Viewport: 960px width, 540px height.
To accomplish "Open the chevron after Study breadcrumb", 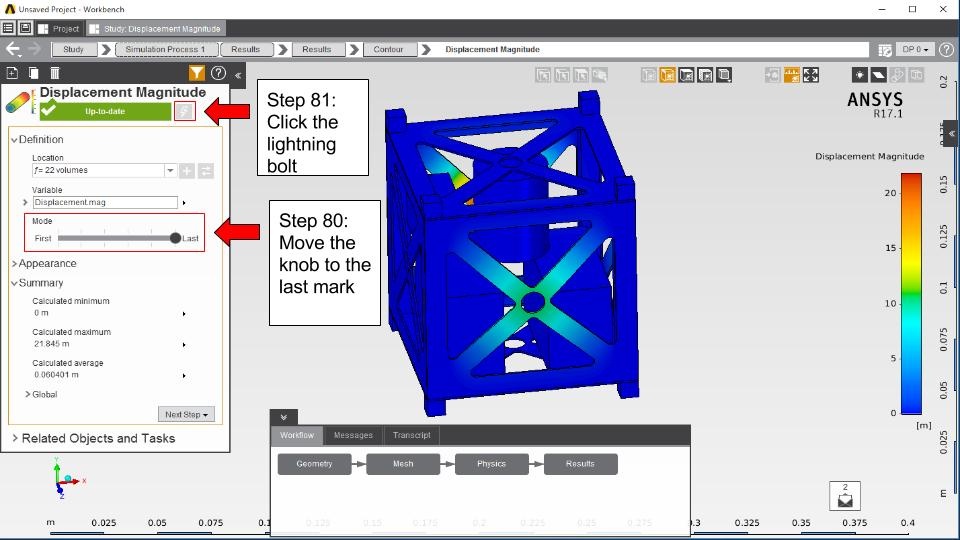I will pyautogui.click(x=106, y=49).
